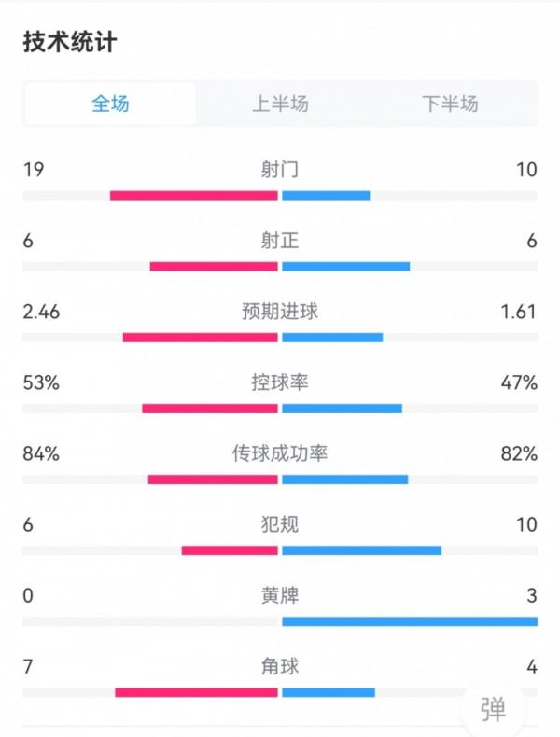Viewport: 560px width, 737px height.
Task: Click the blue 犯规 bar
Action: click(361, 550)
